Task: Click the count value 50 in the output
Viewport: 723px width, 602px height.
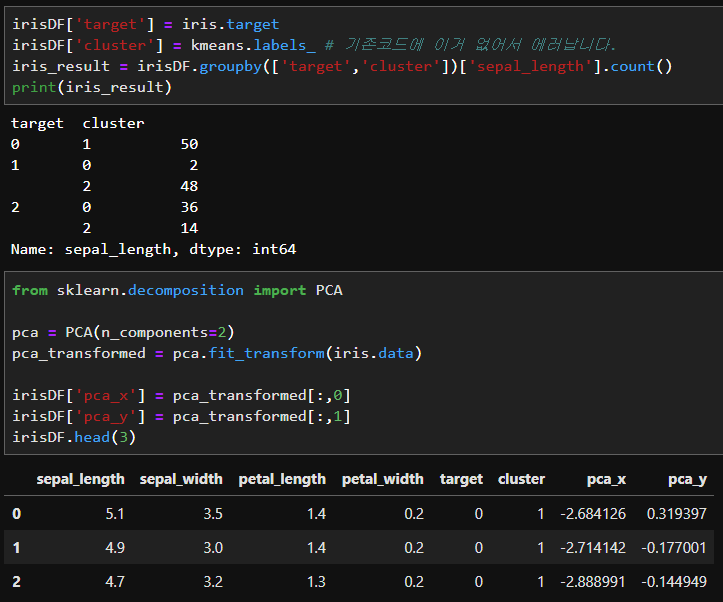Action: [x=189, y=144]
